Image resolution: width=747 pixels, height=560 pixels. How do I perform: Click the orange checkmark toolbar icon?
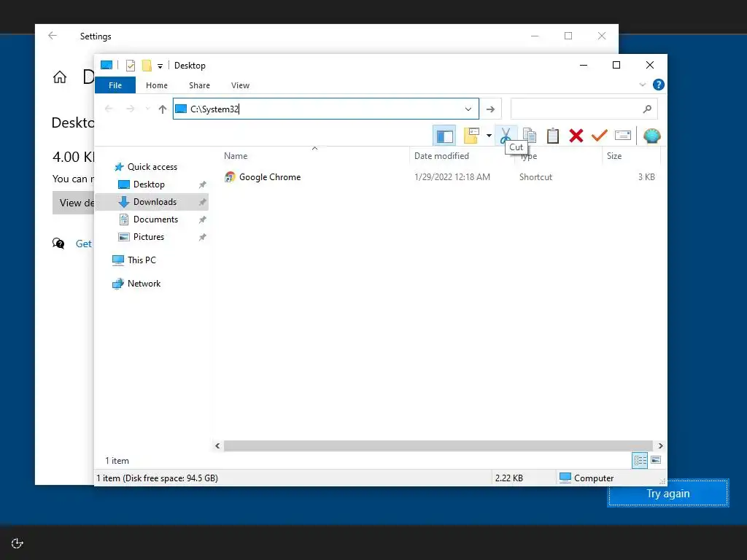point(599,136)
